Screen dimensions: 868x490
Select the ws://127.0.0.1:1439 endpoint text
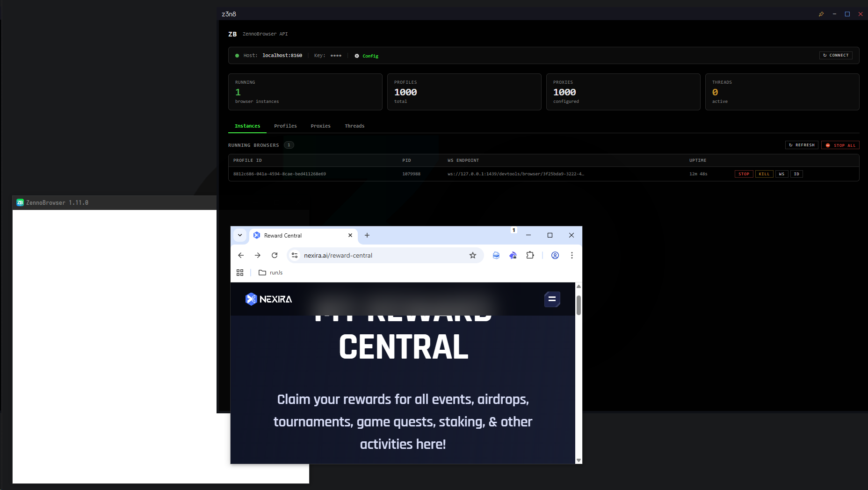pos(516,174)
